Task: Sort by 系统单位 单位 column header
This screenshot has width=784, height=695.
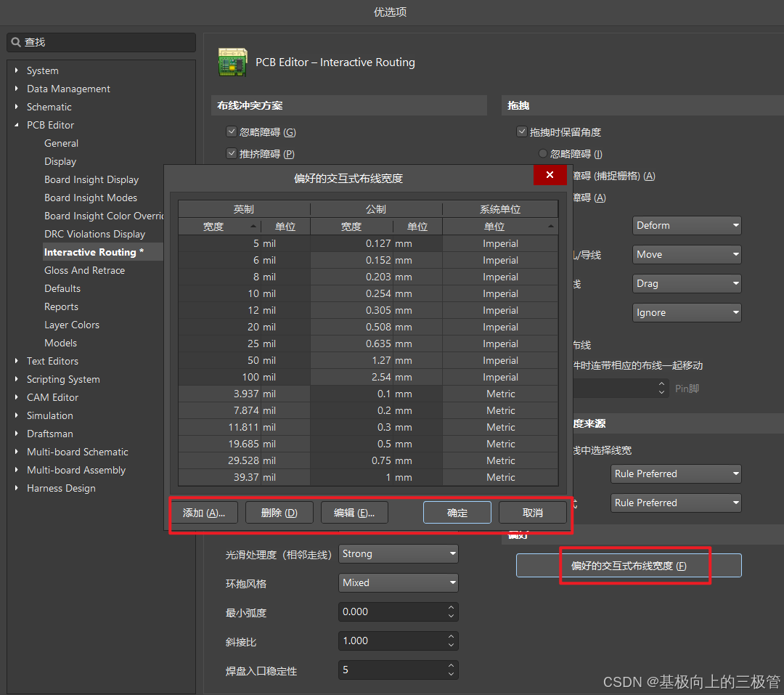Action: click(x=500, y=227)
